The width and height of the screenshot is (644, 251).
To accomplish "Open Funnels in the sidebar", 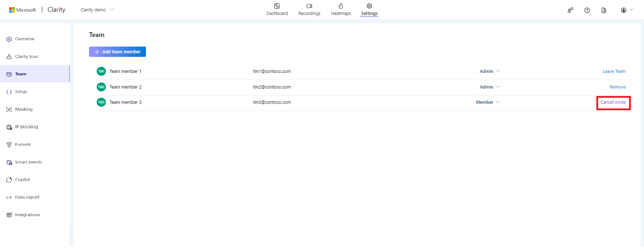I will pyautogui.click(x=35, y=144).
